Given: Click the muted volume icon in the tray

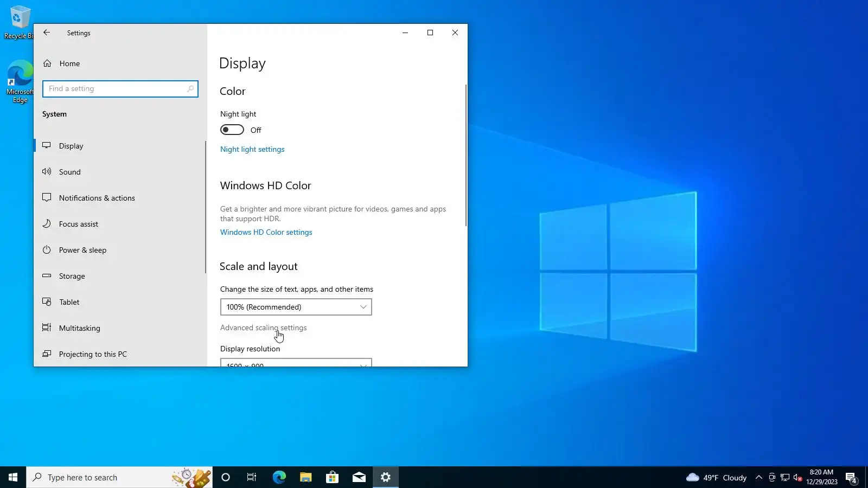Looking at the screenshot, I should click(x=798, y=477).
